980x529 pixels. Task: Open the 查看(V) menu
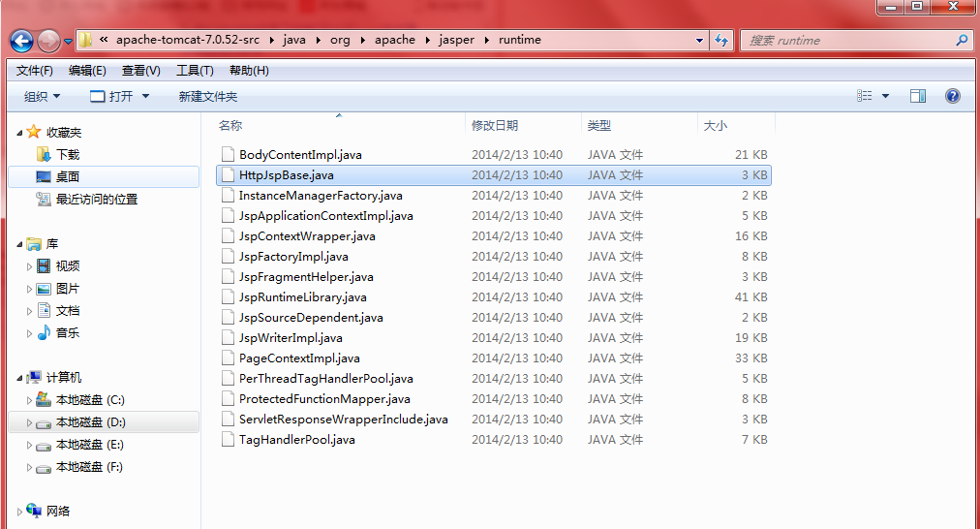coord(140,71)
